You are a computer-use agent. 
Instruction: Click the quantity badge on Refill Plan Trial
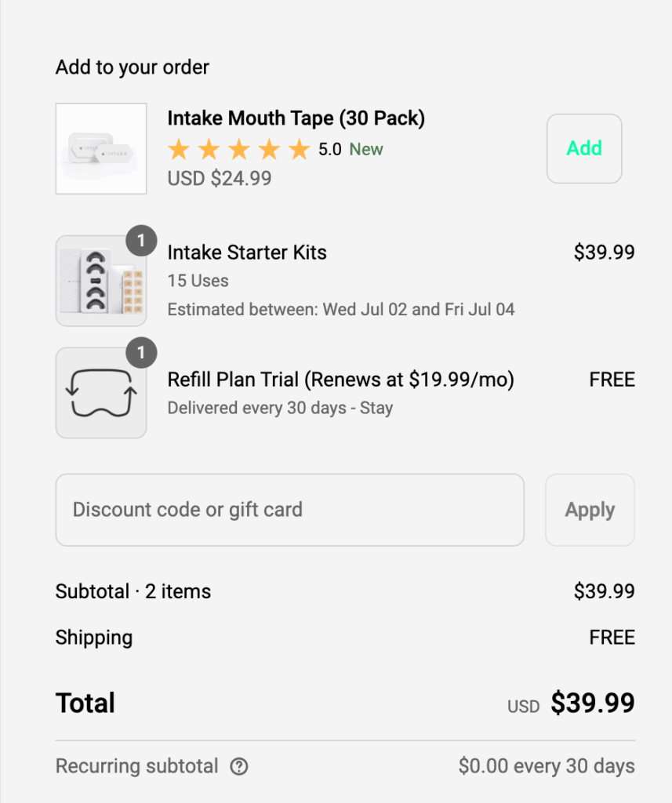click(141, 354)
